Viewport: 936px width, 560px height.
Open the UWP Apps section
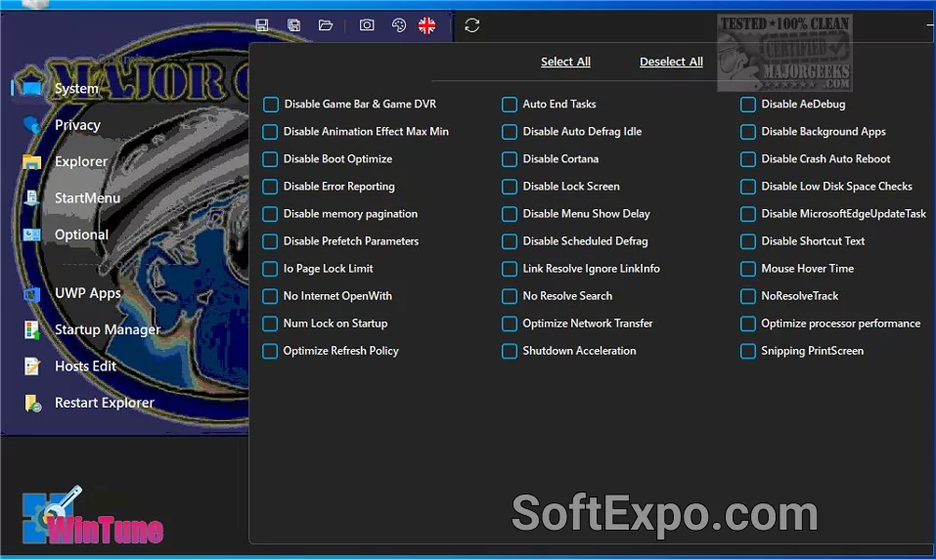point(88,293)
